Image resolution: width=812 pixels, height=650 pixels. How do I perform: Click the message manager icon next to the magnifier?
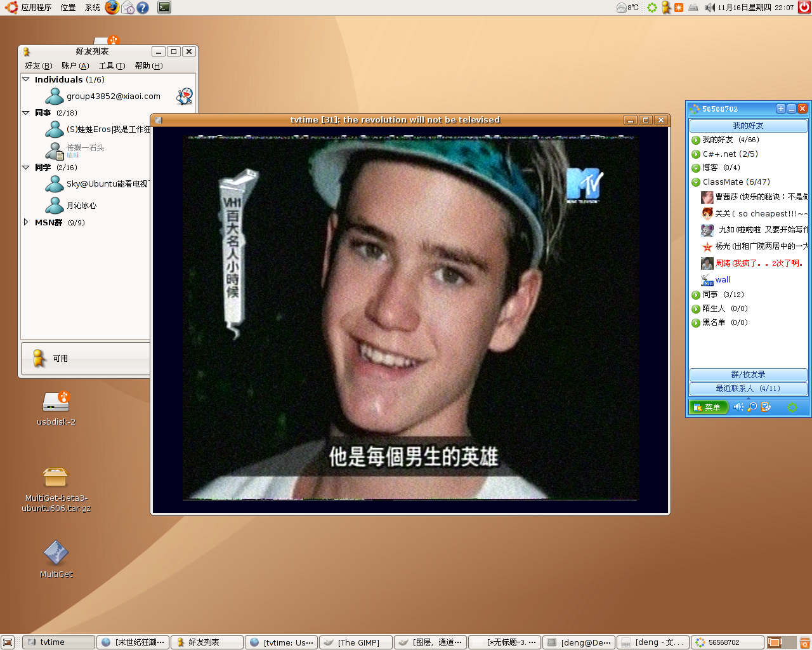click(766, 407)
